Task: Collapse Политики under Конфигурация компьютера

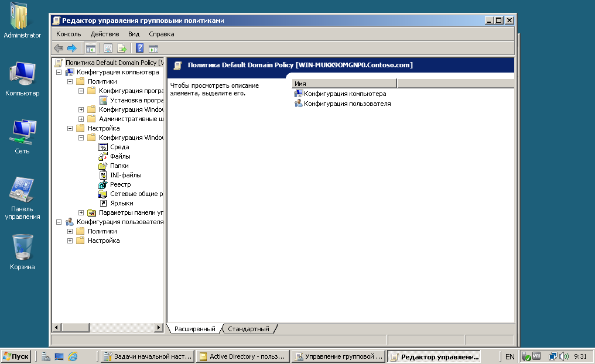Action: [70, 81]
